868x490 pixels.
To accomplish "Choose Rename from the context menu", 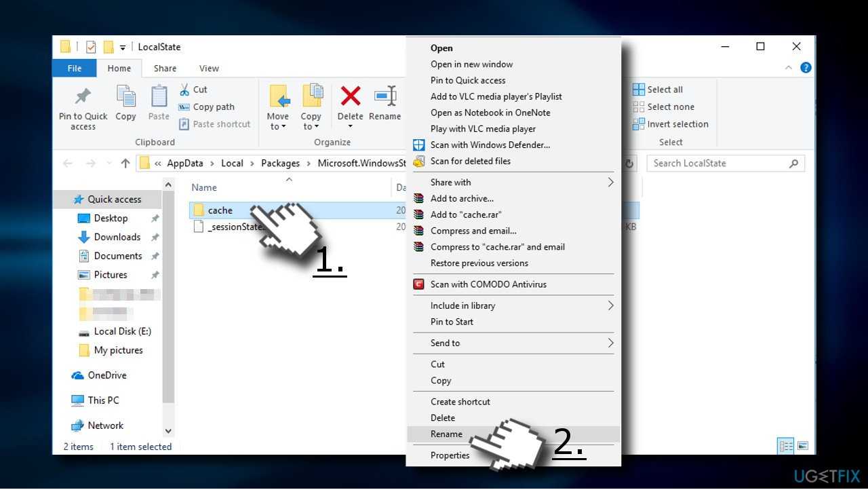I will click(x=446, y=434).
